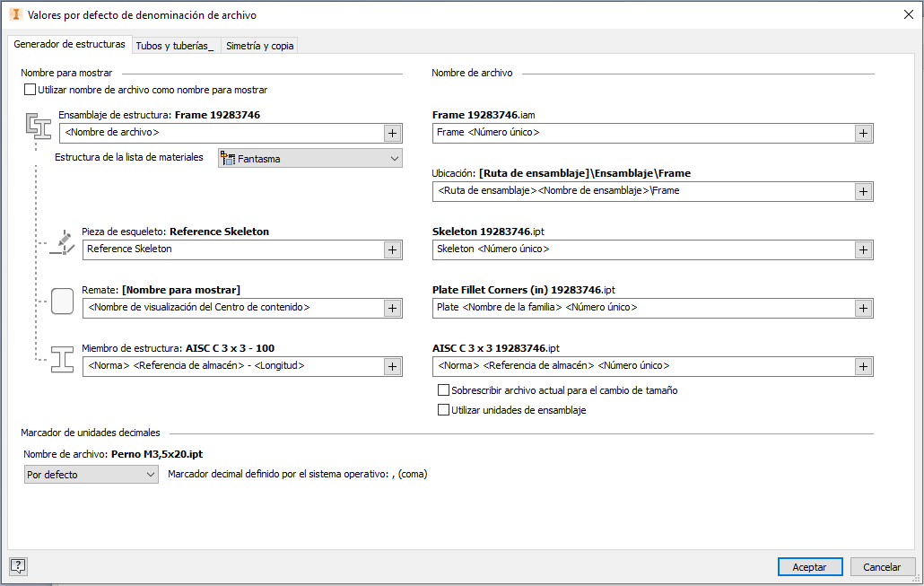Click plus button beside Skeleton <Número único> field

pos(863,250)
